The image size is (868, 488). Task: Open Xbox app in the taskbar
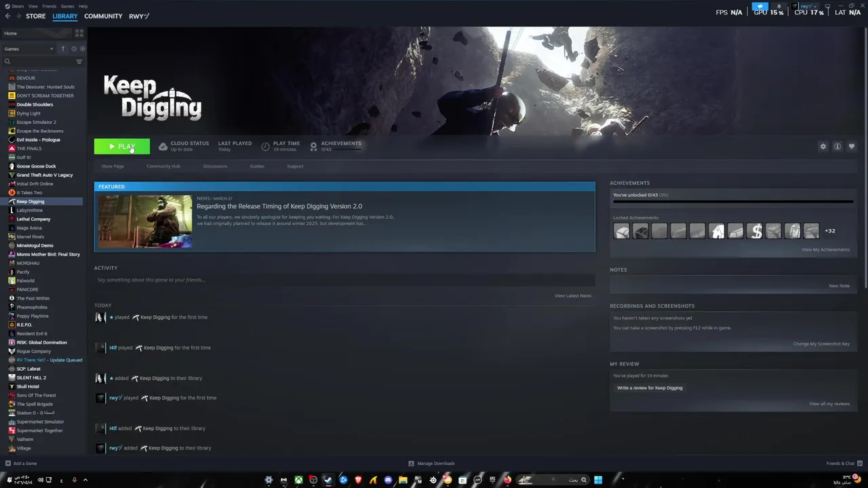pyautogui.click(x=298, y=480)
